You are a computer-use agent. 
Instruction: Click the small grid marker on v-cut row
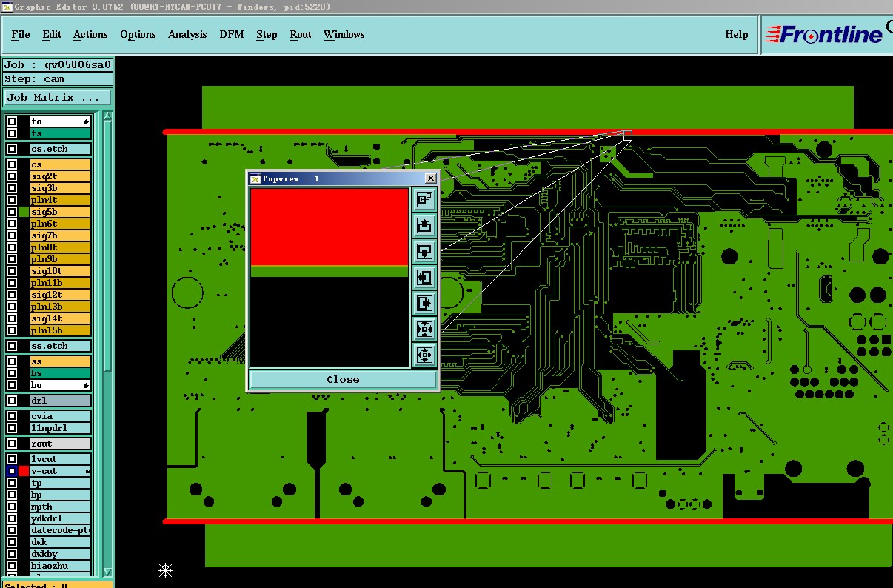tap(87, 471)
